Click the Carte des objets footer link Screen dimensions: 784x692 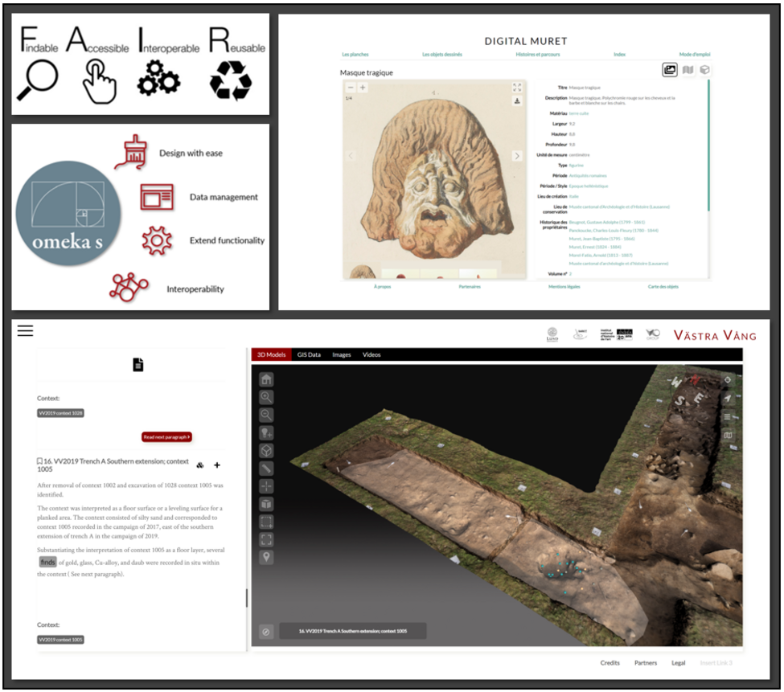663,287
